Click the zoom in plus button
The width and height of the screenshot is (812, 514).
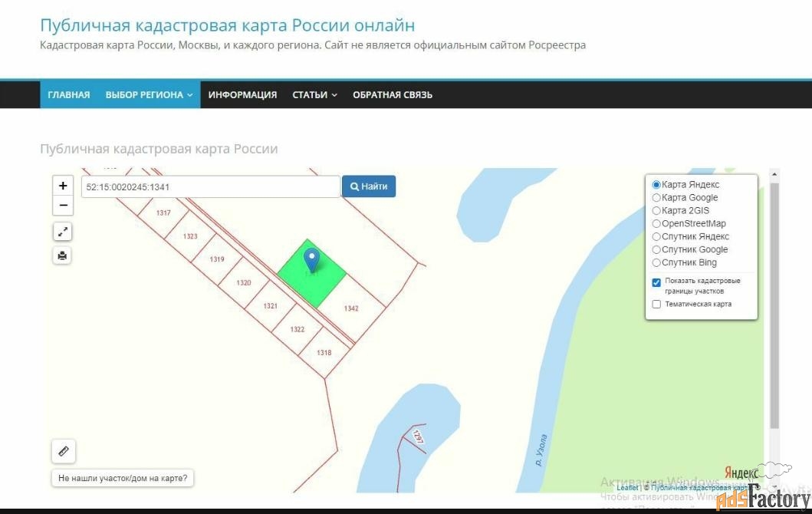click(63, 186)
